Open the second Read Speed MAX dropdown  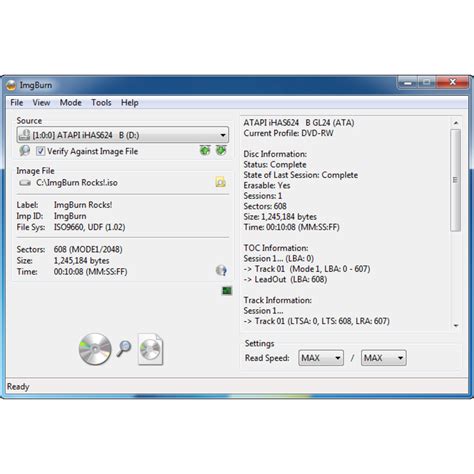coord(383,358)
